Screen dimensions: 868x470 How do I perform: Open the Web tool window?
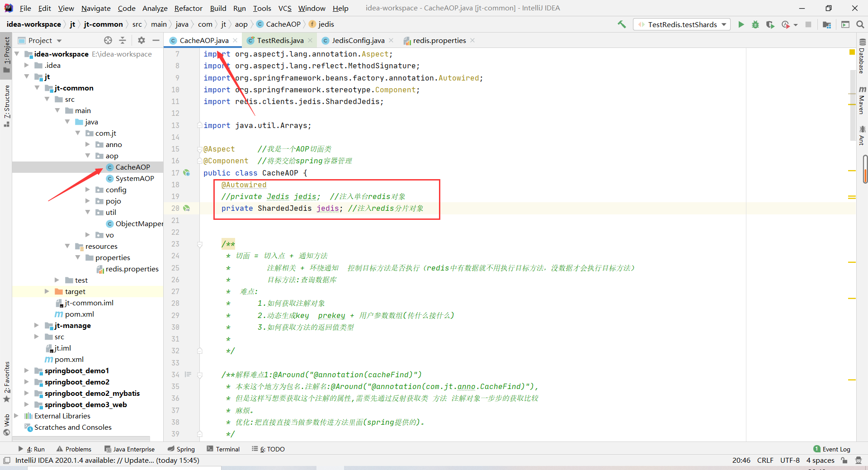(7, 424)
